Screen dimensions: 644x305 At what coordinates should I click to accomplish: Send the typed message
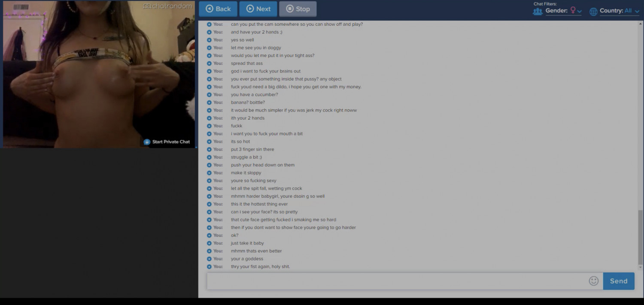pos(619,281)
